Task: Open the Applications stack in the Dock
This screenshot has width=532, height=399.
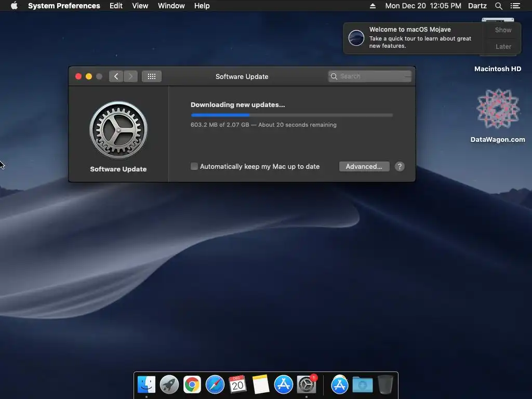Action: pyautogui.click(x=340, y=385)
